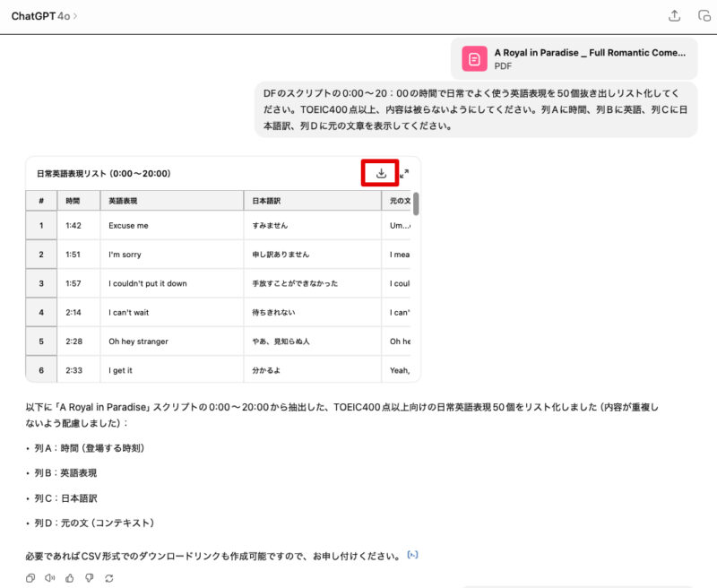Click the pink PDF file icon

pyautogui.click(x=474, y=58)
